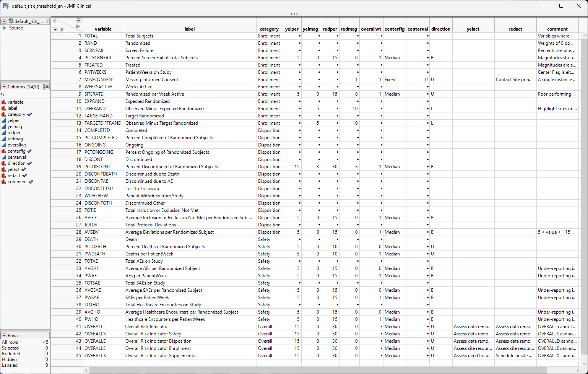Select the category column header

tap(269, 29)
